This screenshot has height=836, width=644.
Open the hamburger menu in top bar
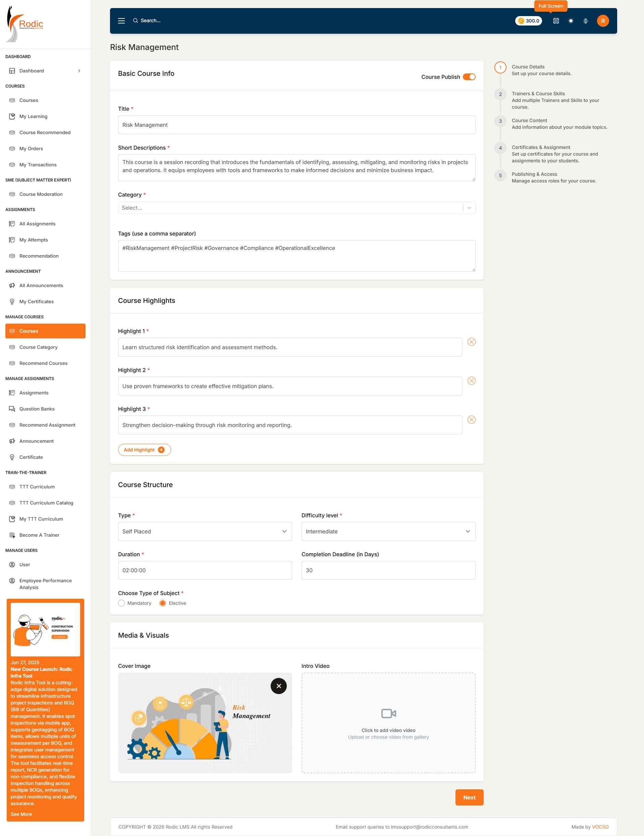pyautogui.click(x=121, y=21)
